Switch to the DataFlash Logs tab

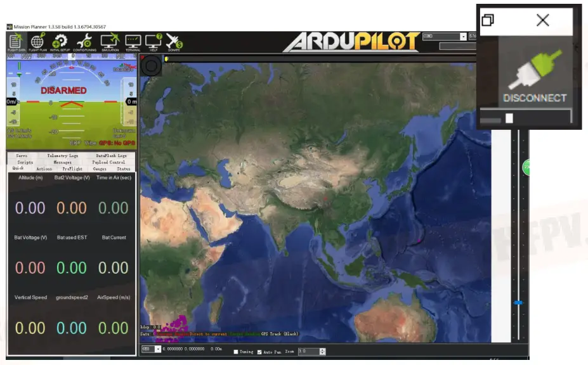click(x=111, y=155)
